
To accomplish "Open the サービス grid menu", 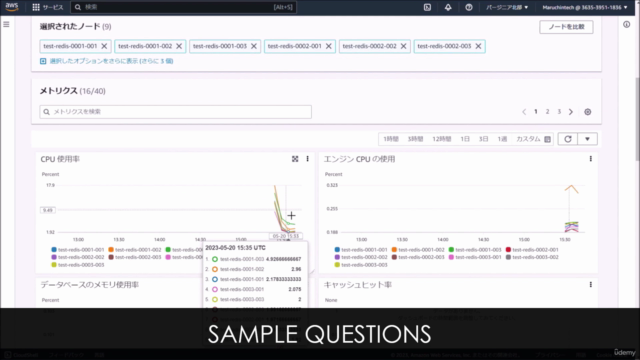I will click(48, 7).
